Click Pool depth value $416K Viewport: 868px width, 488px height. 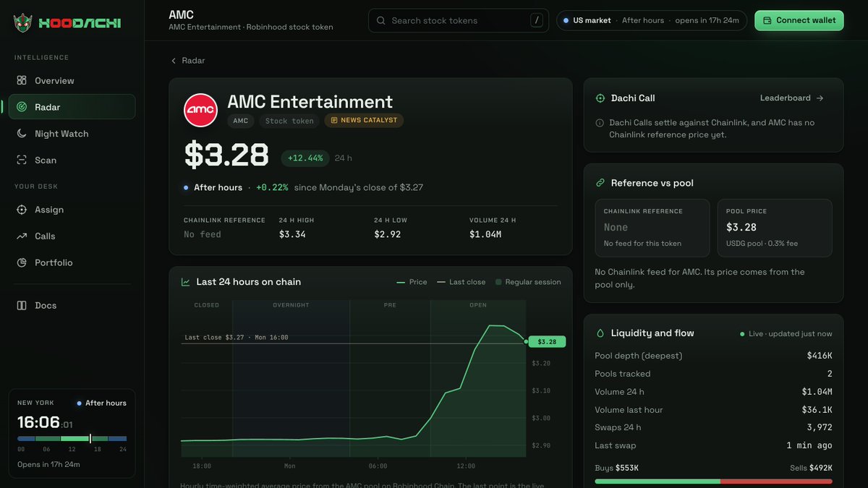[820, 356]
